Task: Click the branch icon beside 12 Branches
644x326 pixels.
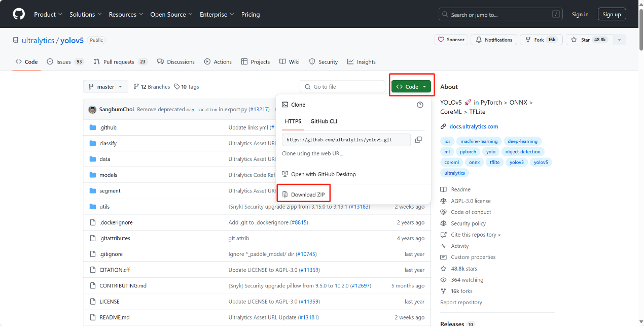Action: [x=136, y=87]
